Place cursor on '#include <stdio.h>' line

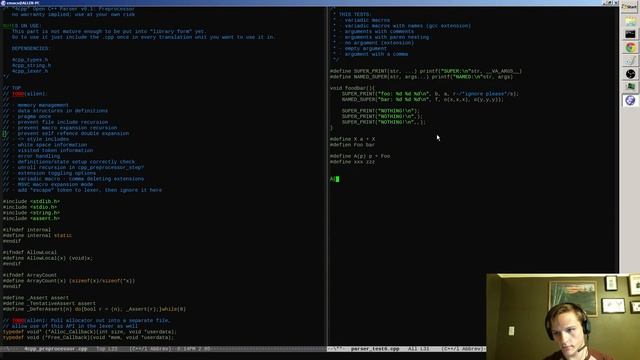[x=30, y=207]
